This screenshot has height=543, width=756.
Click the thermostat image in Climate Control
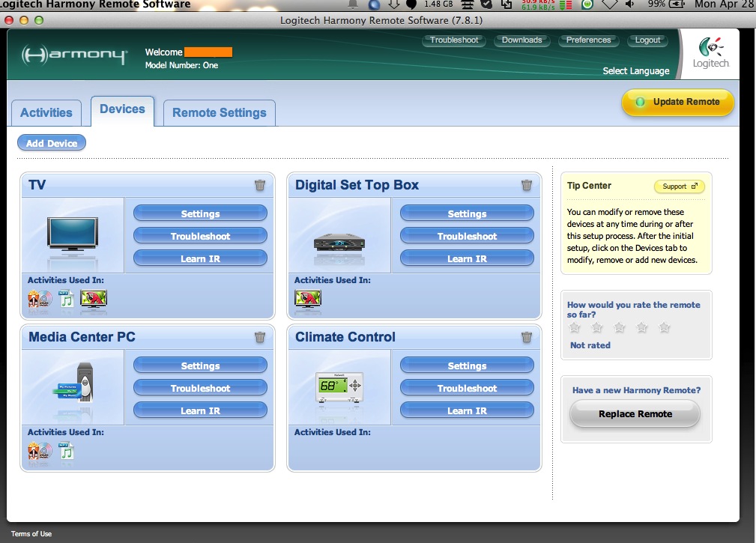[x=339, y=386]
